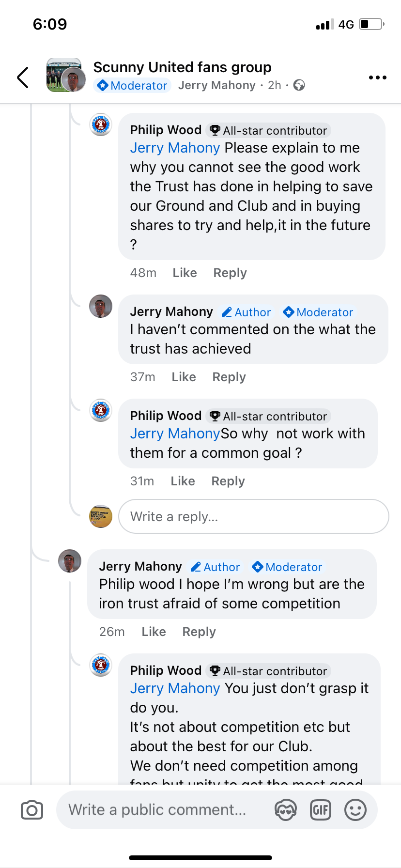This screenshot has width=401, height=868.
Task: Open the three-dot options menu
Action: [377, 77]
